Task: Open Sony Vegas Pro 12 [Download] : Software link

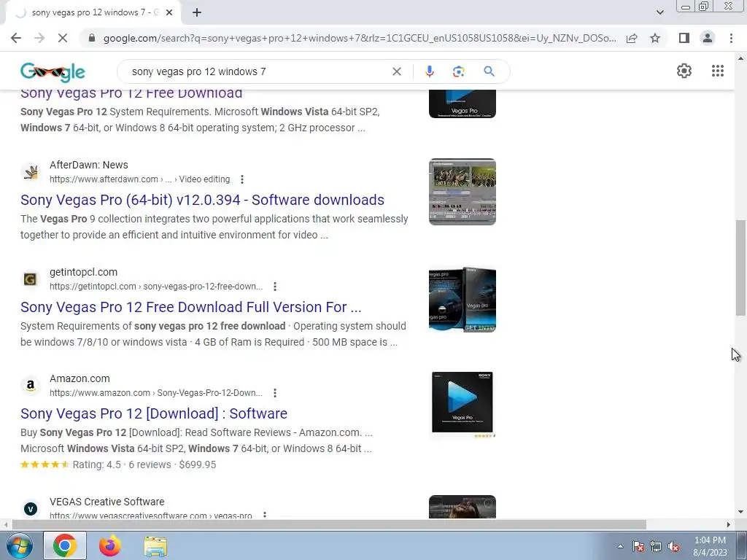Action: (154, 413)
